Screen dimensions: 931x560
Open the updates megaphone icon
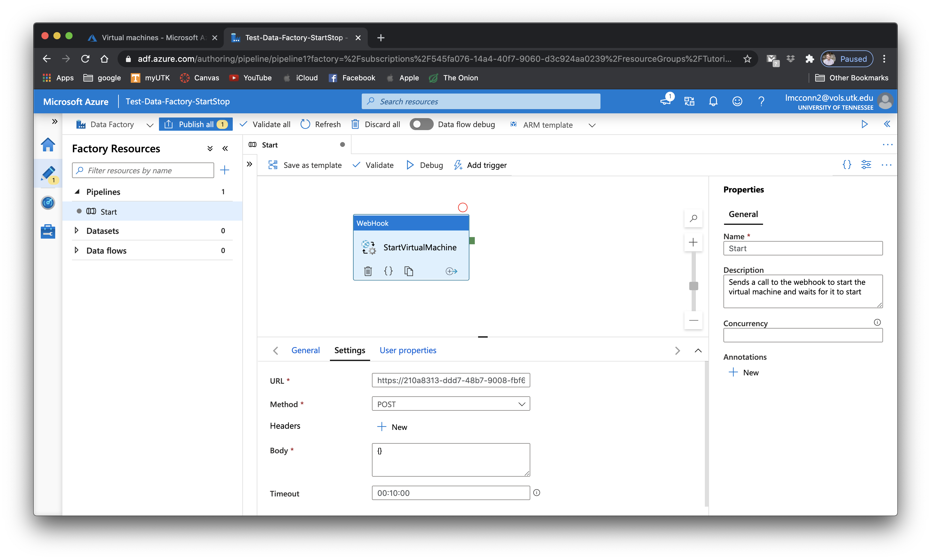[x=666, y=100]
